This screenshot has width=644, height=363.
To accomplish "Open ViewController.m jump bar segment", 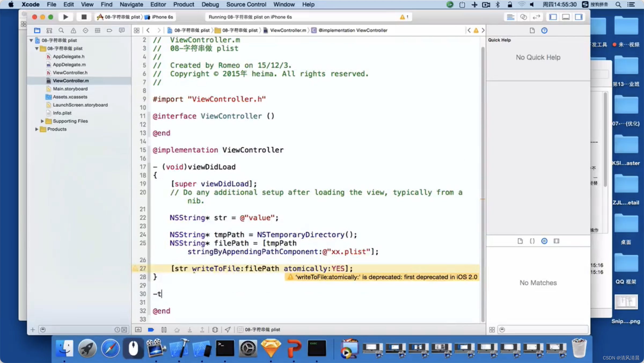I will 285,30.
